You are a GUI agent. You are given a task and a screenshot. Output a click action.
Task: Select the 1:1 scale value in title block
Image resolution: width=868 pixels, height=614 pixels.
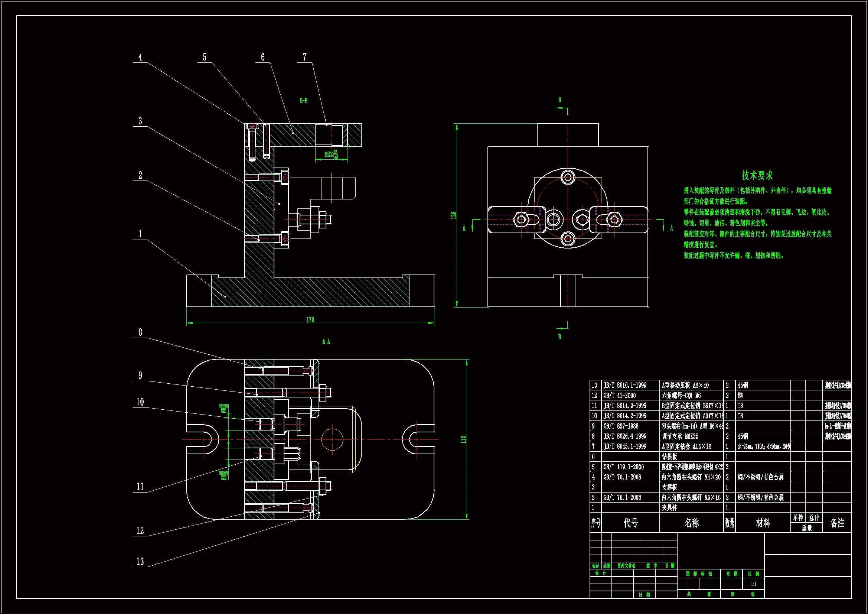coord(753,584)
